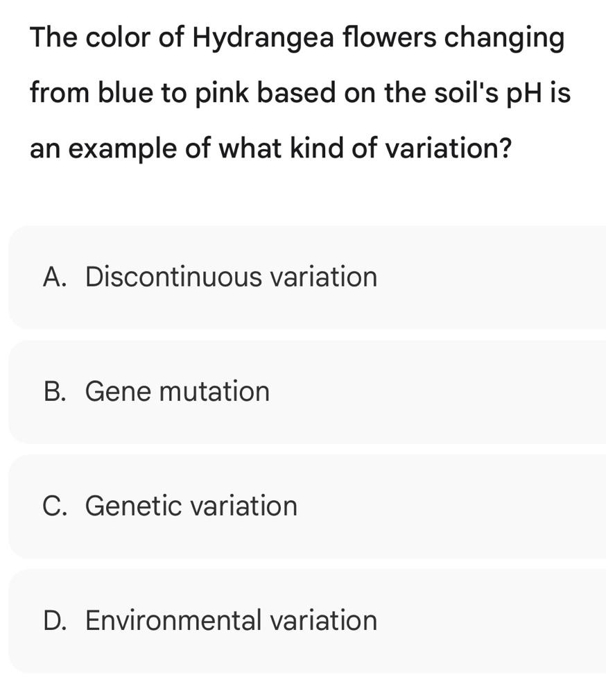Select option D, Environmental variation
Screen dimensions: 606x700
tap(305, 620)
